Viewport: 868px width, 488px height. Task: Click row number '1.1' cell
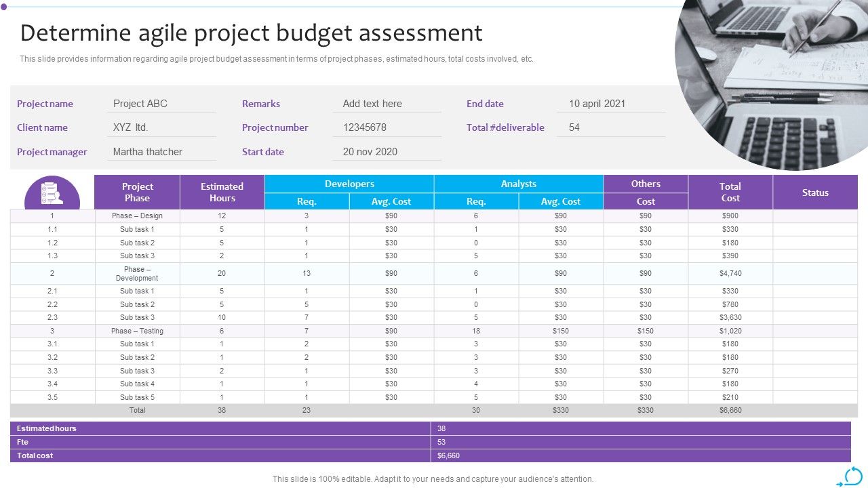click(52, 229)
